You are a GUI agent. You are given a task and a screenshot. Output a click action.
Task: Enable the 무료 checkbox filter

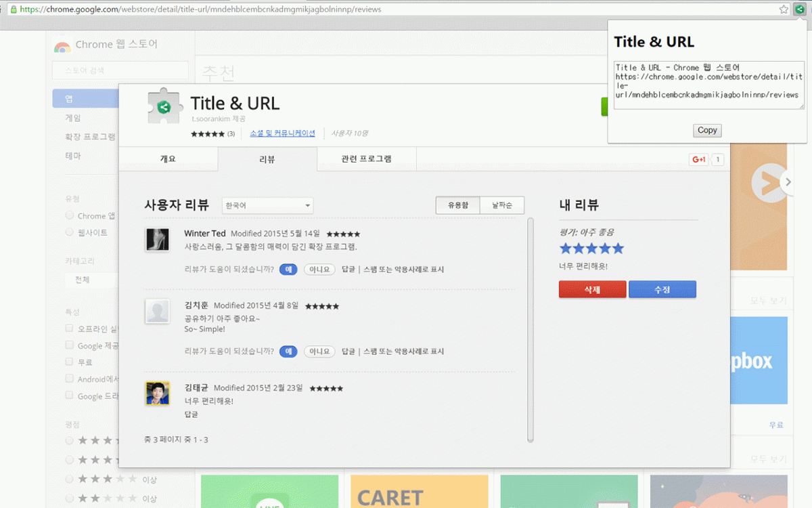(70, 362)
